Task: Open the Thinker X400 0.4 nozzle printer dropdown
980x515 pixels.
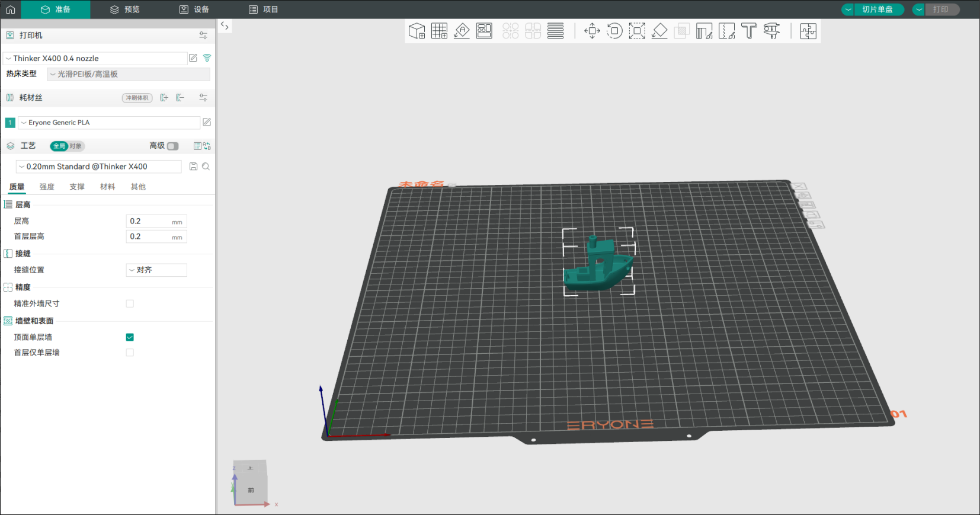Action: pos(95,59)
